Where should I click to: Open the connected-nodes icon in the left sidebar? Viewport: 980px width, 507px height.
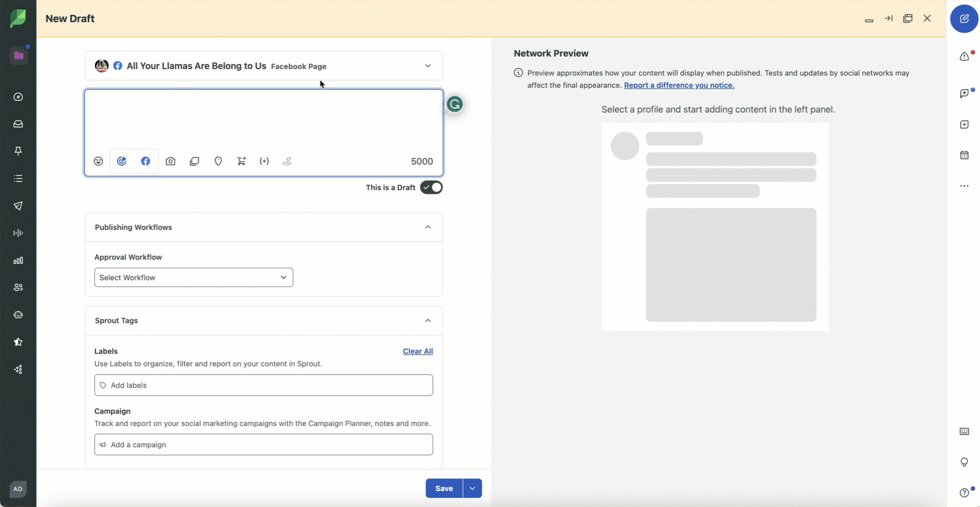[18, 369]
